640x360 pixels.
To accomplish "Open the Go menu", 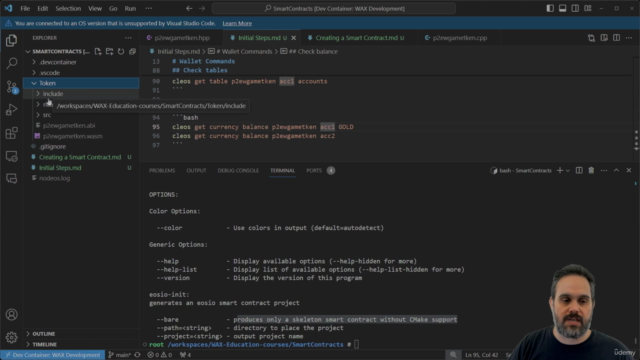I will (x=113, y=8).
